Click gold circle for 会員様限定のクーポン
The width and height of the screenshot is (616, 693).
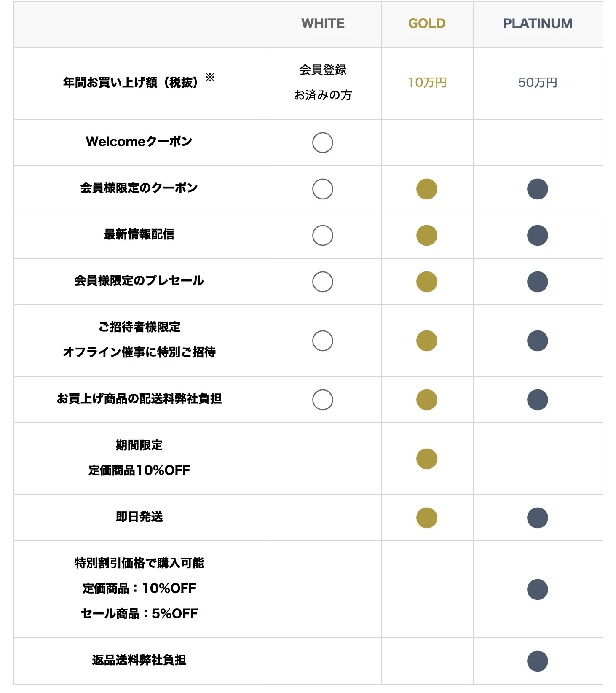427,189
